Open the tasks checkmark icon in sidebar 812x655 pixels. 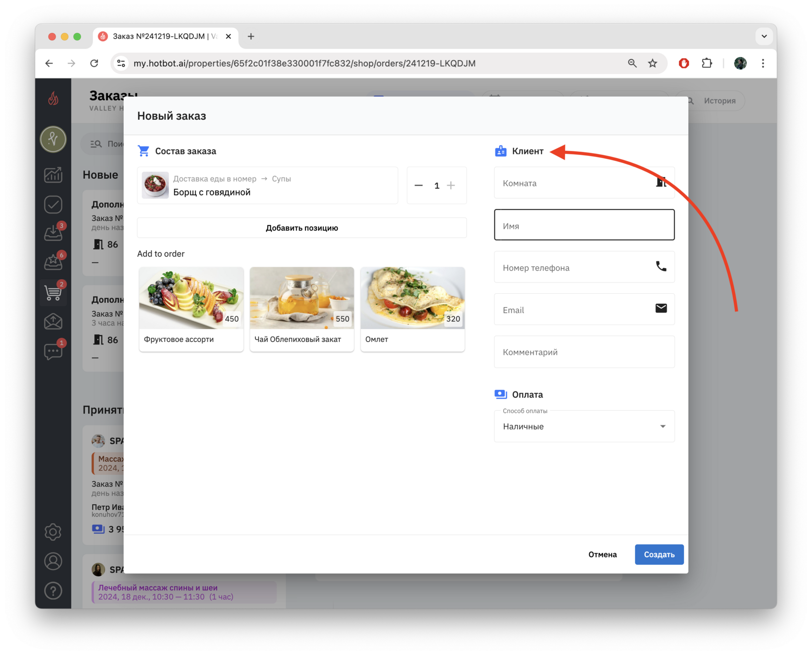point(53,204)
